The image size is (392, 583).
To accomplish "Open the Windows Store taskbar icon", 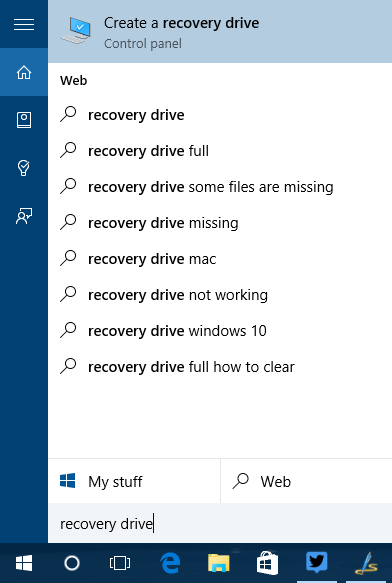I will tap(268, 563).
